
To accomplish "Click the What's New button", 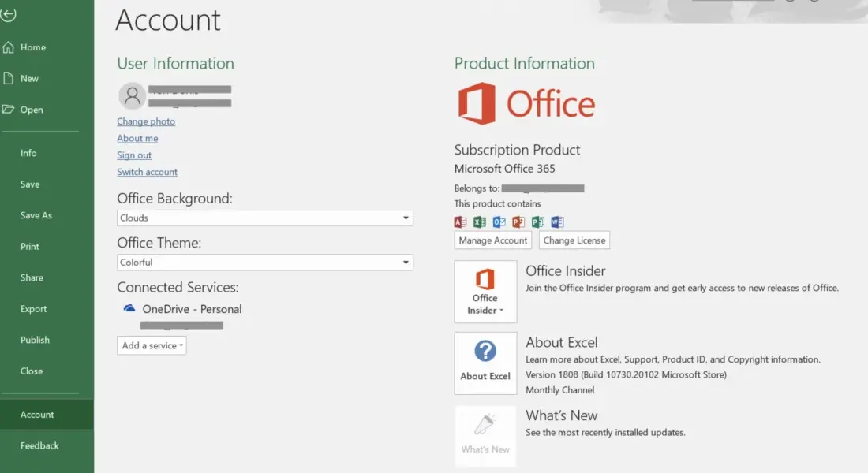I will [485, 437].
